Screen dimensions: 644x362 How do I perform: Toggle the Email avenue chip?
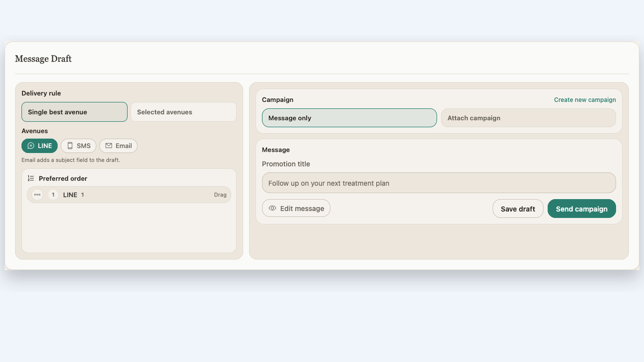(x=118, y=146)
